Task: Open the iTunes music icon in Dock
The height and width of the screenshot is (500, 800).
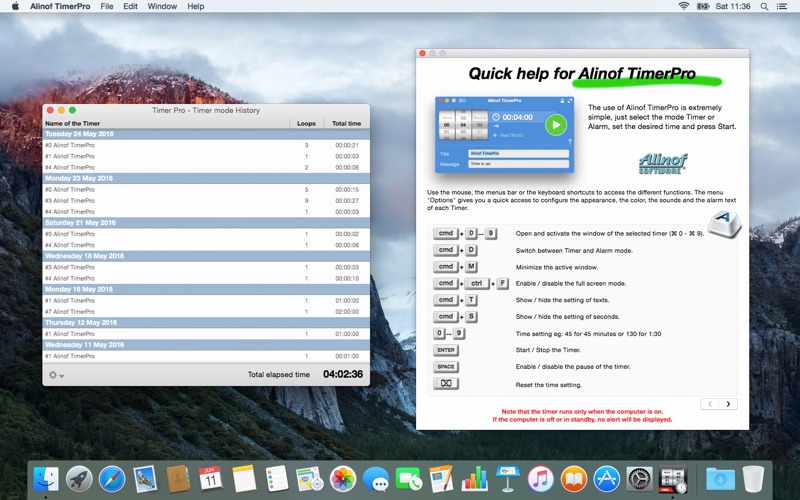Action: 541,479
